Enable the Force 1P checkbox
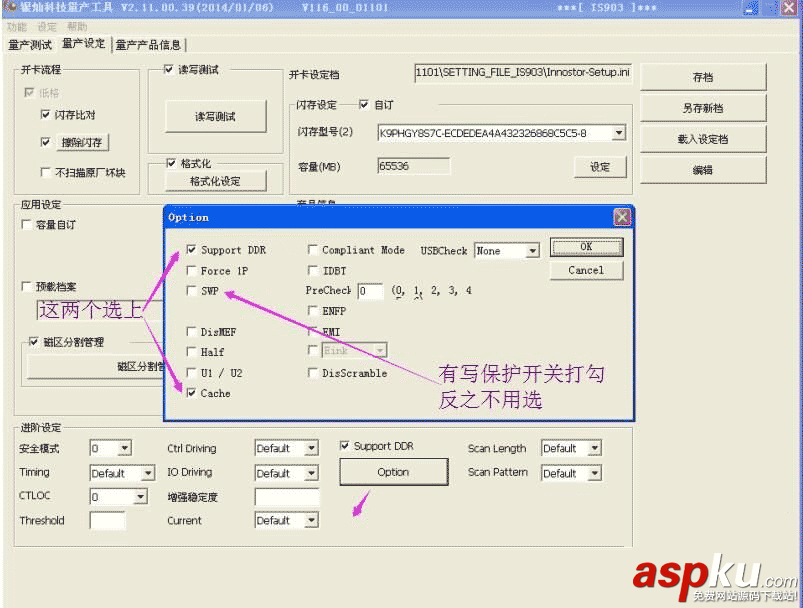 point(192,270)
